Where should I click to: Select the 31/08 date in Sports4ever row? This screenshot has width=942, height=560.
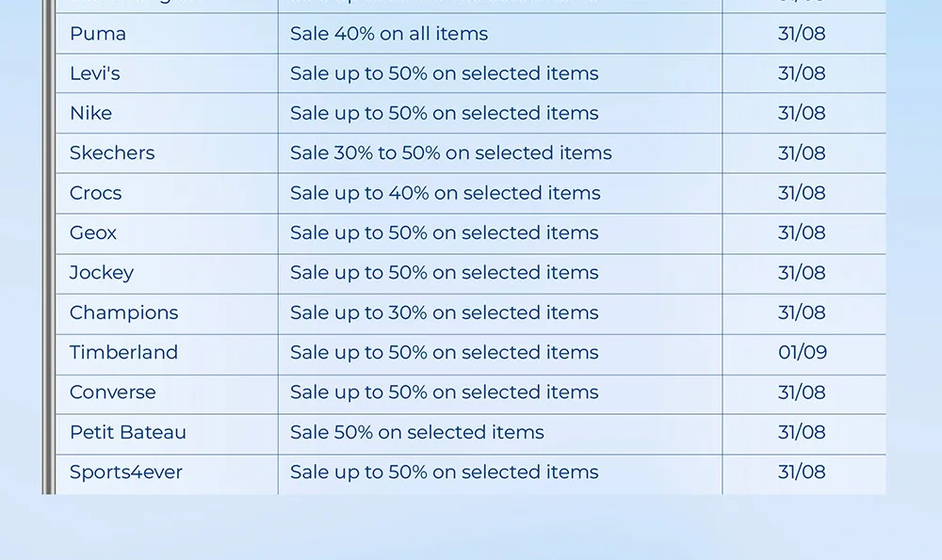[x=802, y=472]
